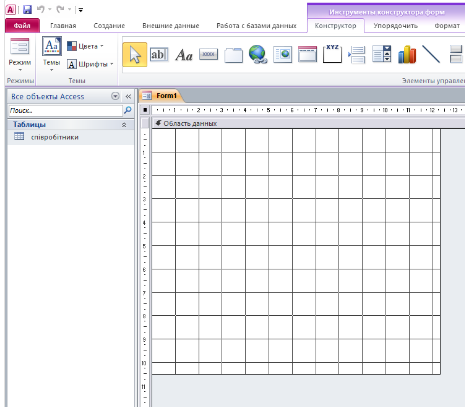Open the Режим view mode dropdown
This screenshot has width=465, height=407.
pos(20,55)
